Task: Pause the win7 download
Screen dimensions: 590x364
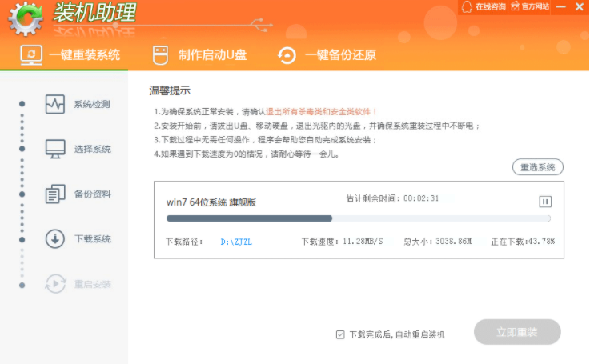Action: click(545, 202)
